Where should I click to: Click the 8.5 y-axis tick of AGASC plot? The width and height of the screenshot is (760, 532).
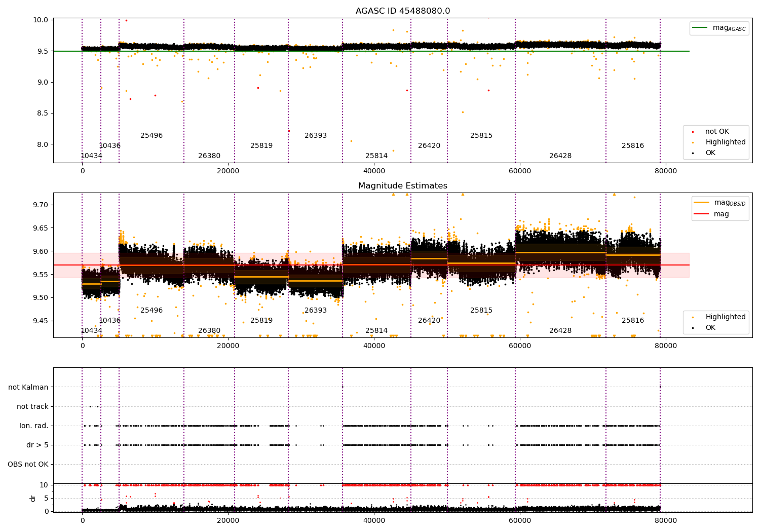coord(43,113)
